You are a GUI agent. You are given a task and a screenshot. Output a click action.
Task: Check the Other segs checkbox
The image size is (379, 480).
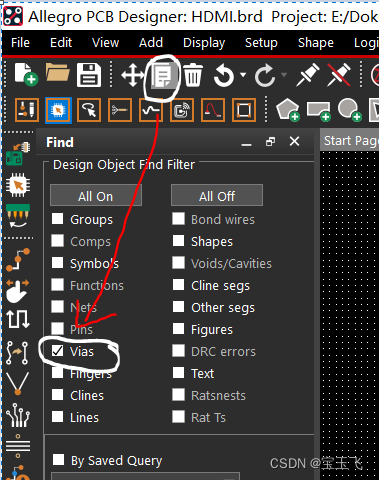coord(178,307)
